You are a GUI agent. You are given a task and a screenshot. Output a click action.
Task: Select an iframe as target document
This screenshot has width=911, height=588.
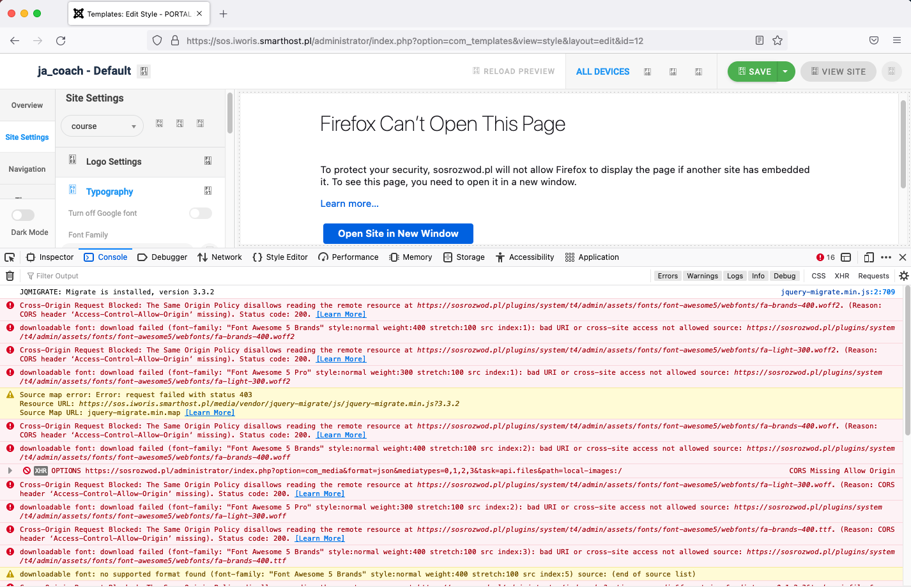[x=846, y=257]
